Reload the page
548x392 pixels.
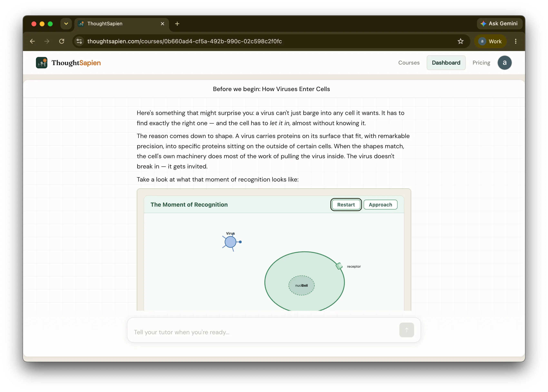click(62, 41)
